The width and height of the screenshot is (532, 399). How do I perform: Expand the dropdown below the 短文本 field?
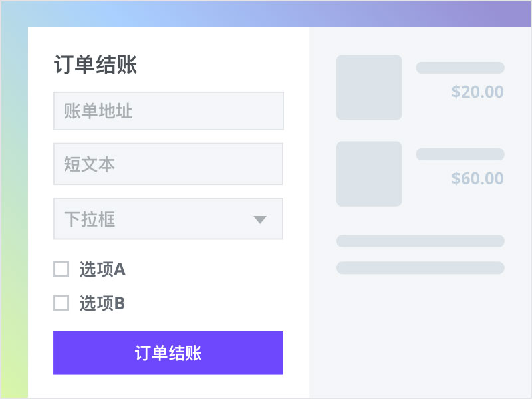click(x=168, y=219)
